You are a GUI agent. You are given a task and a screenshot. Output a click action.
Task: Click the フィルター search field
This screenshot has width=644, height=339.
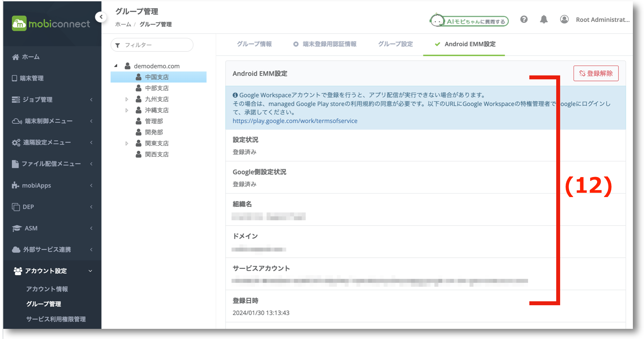pos(152,45)
